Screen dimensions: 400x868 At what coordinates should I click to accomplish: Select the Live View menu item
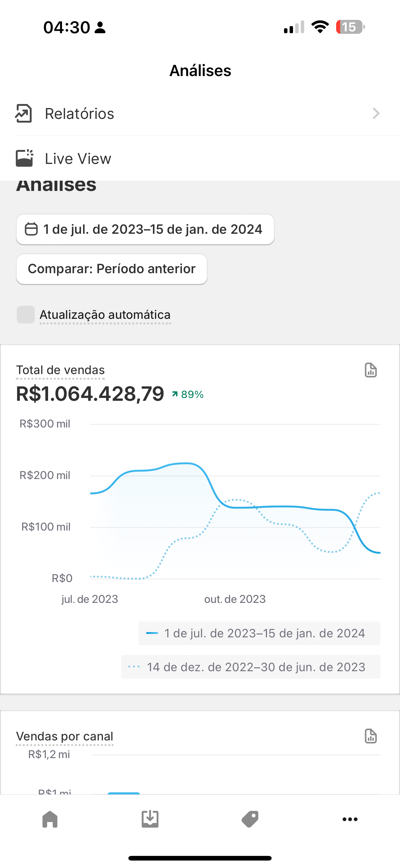click(x=78, y=158)
